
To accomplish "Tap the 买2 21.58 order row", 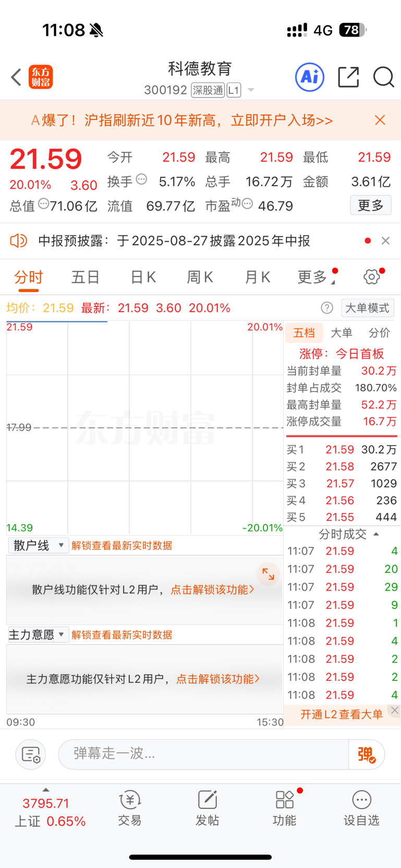I will pos(342,467).
